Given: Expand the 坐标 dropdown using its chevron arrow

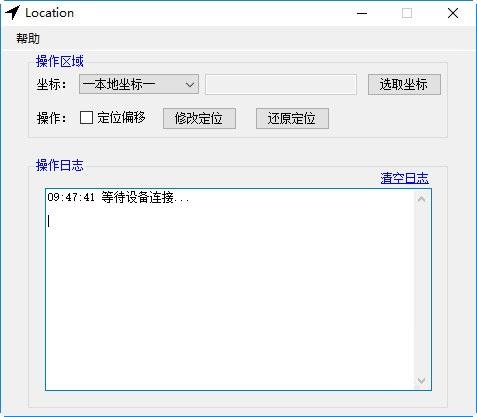Looking at the screenshot, I should [190, 85].
